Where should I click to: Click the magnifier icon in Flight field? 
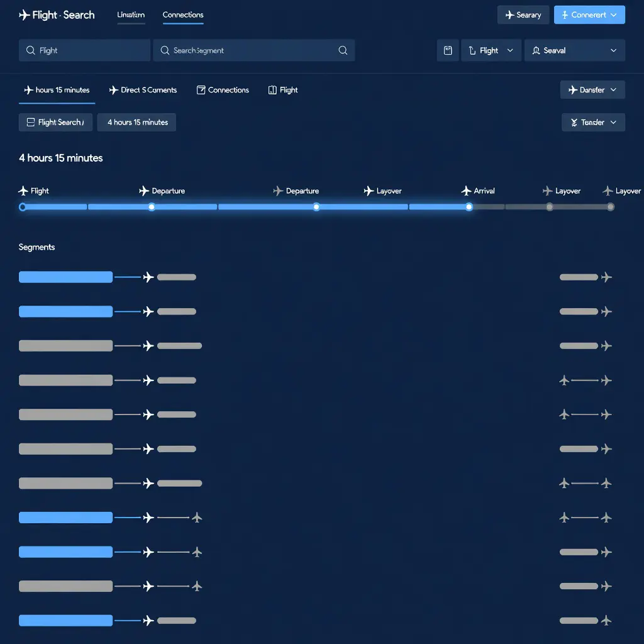pyautogui.click(x=30, y=50)
